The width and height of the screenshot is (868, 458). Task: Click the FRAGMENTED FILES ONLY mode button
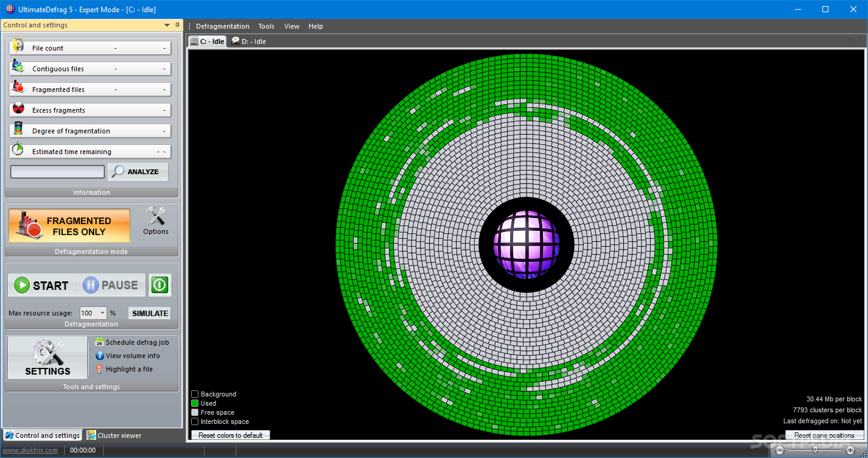pyautogui.click(x=69, y=226)
